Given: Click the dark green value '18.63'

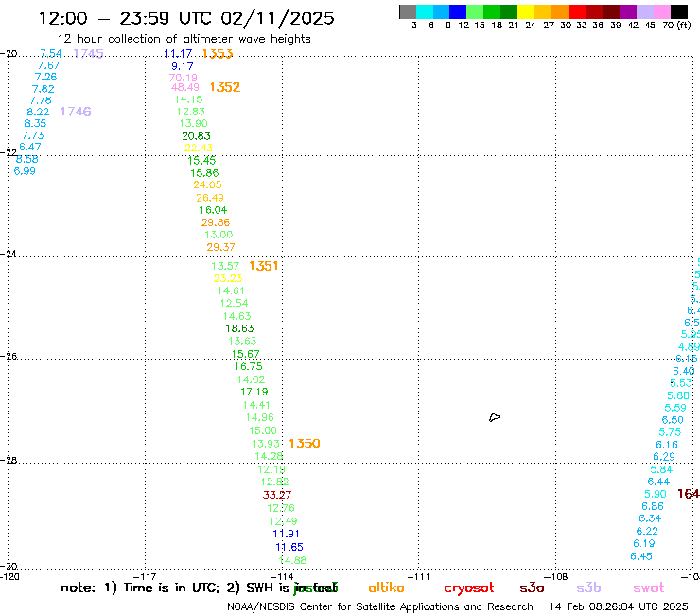Looking at the screenshot, I should (x=239, y=328).
